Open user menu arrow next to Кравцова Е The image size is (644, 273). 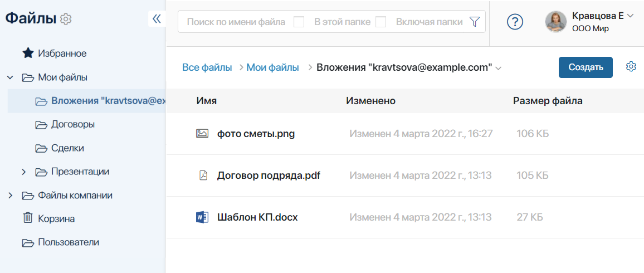click(631, 16)
